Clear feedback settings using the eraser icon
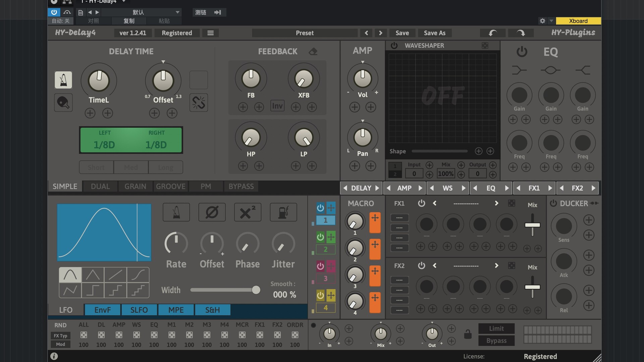The image size is (644, 362). [313, 51]
